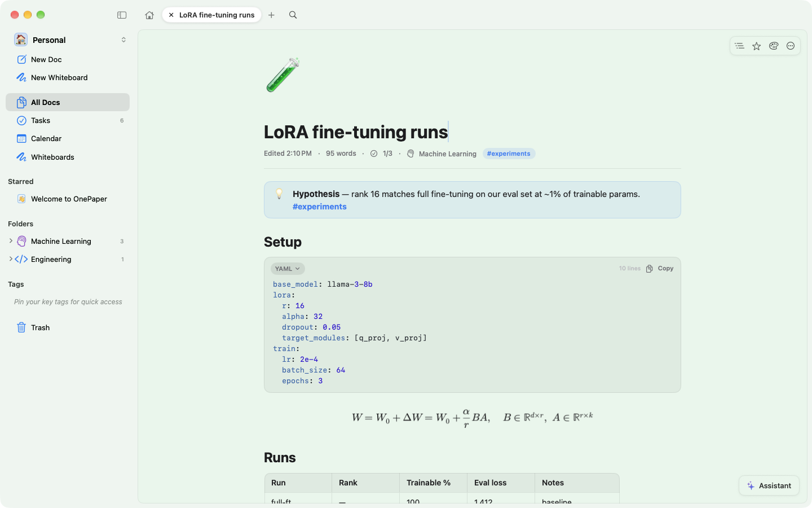
Task: Toggle the sidebar panel icon
Action: (x=122, y=15)
